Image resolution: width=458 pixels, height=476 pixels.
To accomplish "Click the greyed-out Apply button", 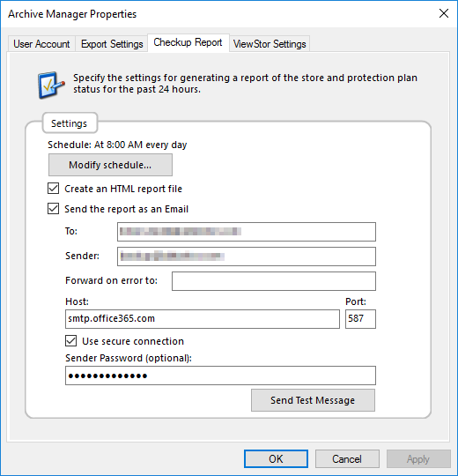I will 418,458.
